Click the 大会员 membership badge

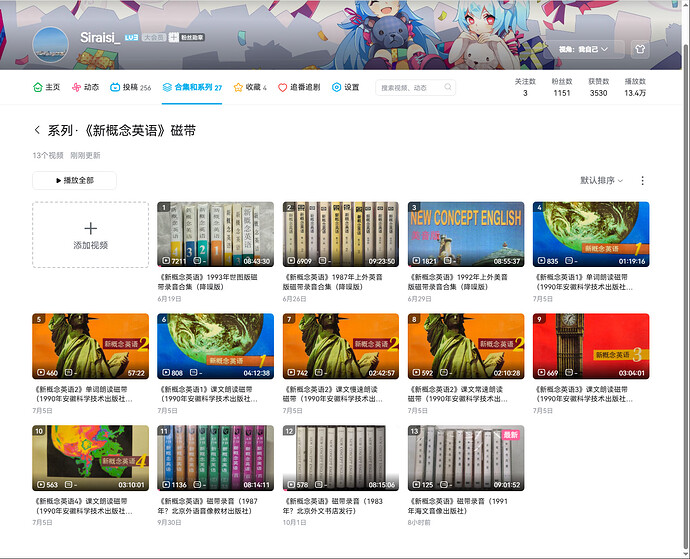(x=154, y=38)
